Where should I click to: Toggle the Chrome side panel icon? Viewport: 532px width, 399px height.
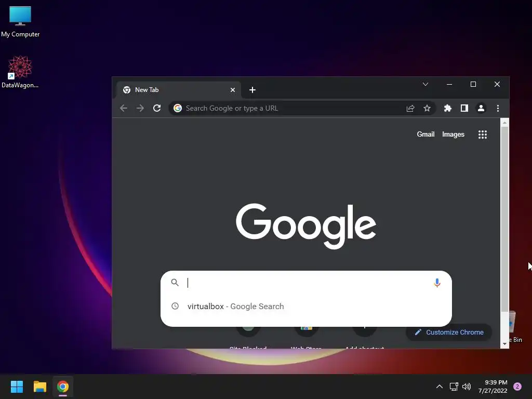pos(464,108)
